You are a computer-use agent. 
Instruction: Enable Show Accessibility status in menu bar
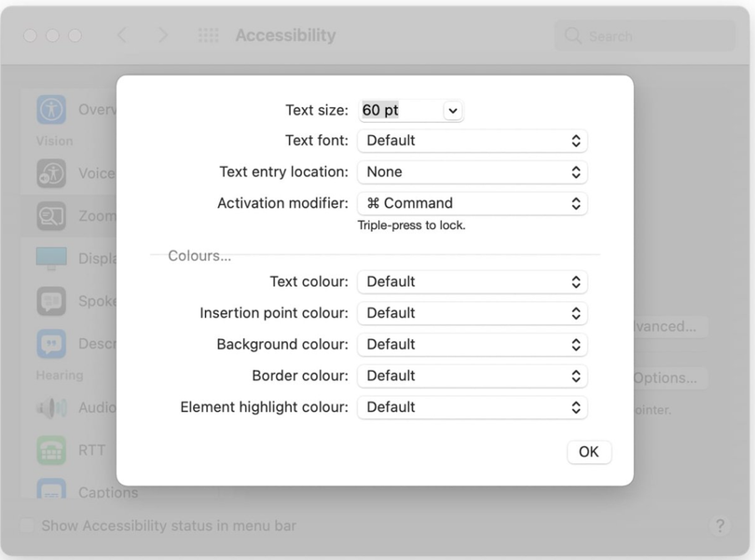(x=27, y=526)
